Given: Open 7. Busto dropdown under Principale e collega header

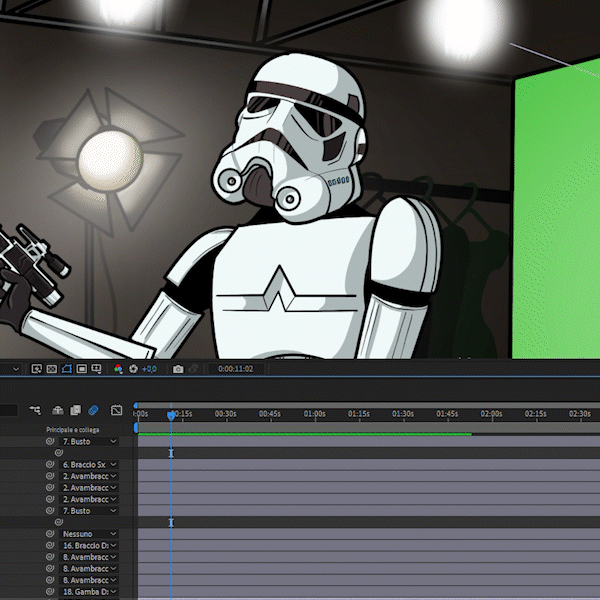Looking at the screenshot, I should [89, 441].
